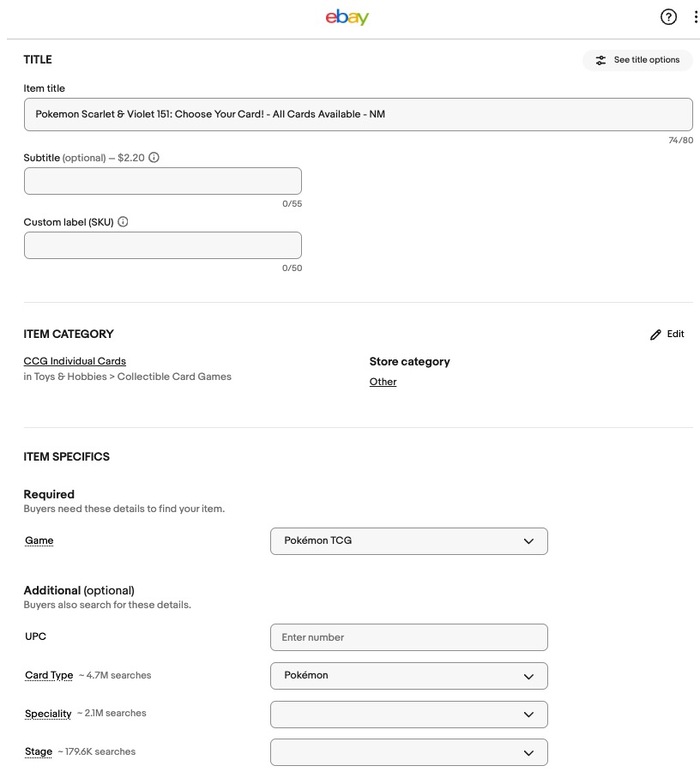Click the eBay logo
The height and width of the screenshot is (772, 700).
[347, 17]
